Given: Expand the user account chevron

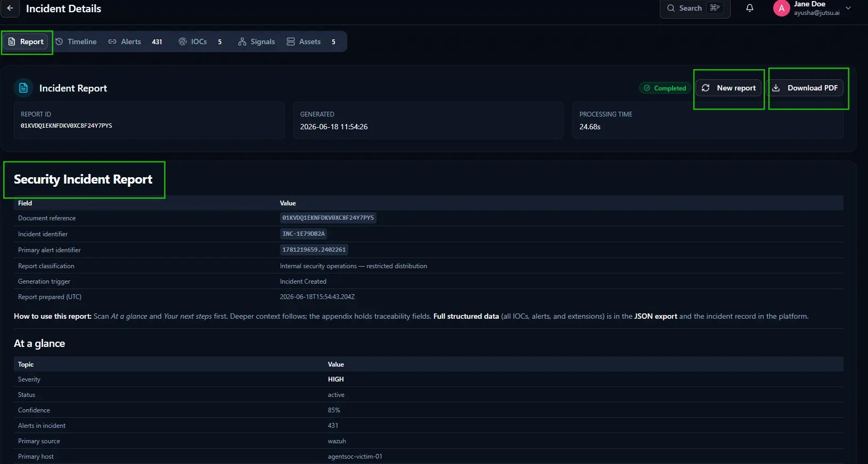Looking at the screenshot, I should pos(848,8).
